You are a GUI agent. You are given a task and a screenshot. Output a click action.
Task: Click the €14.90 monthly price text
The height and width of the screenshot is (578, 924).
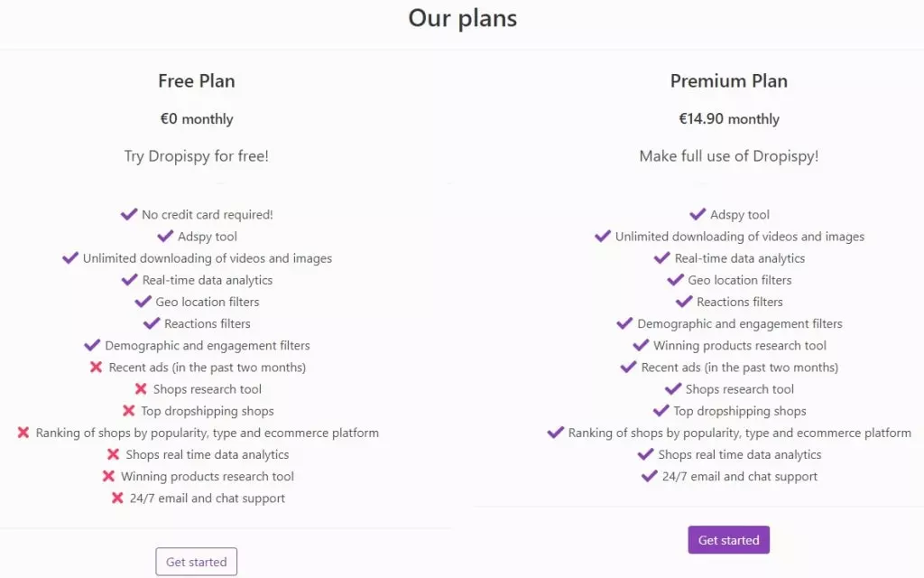[728, 118]
